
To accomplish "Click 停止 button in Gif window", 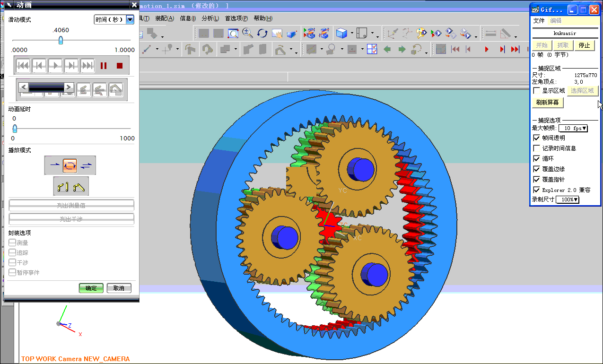I will (585, 45).
